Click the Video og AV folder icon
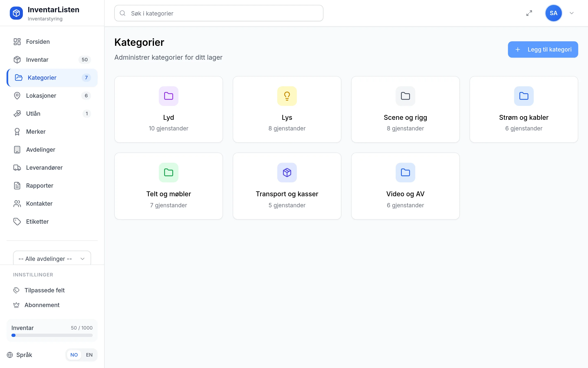This screenshot has height=368, width=588. pyautogui.click(x=405, y=173)
